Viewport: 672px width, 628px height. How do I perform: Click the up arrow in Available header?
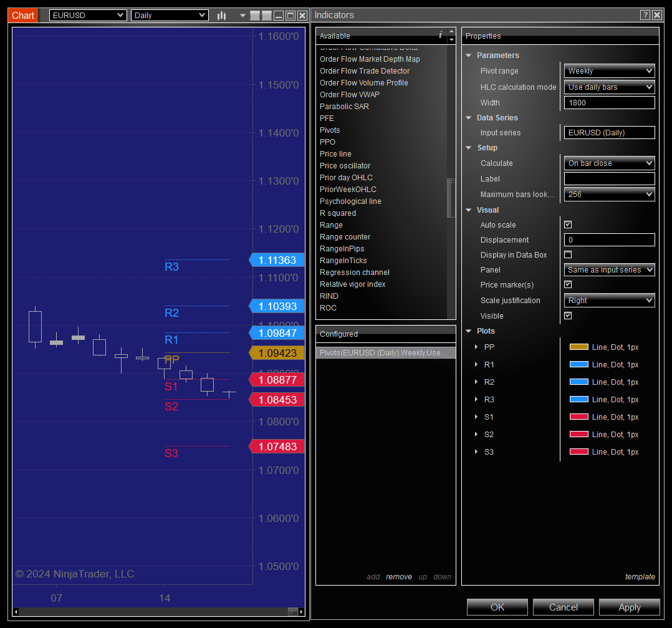451,32
